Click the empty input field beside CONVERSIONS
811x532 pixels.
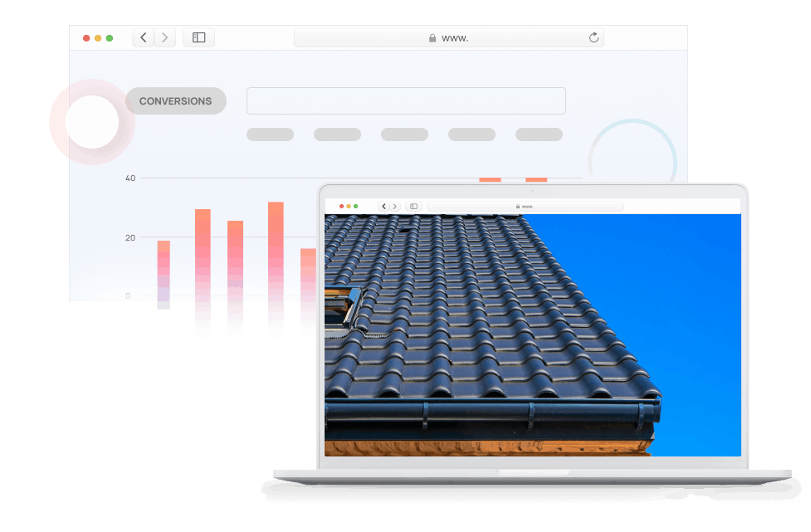tap(406, 100)
